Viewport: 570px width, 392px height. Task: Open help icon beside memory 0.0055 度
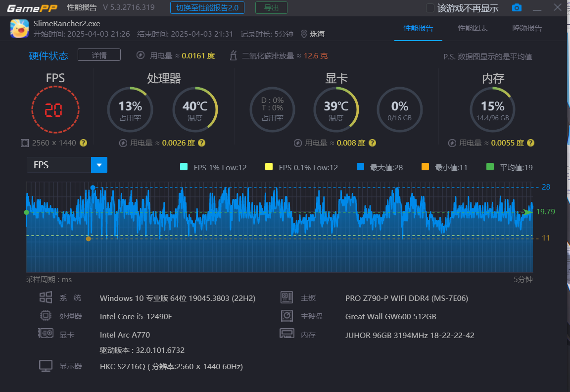tap(531, 143)
